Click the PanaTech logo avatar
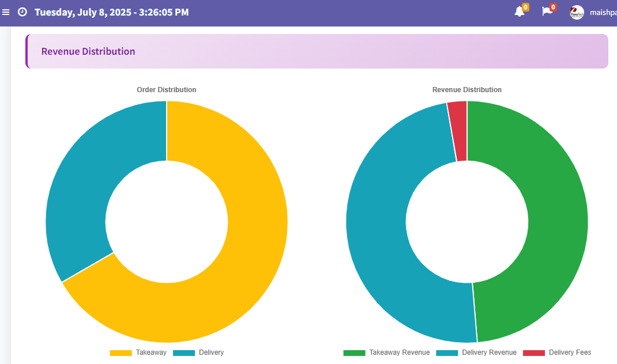 (576, 12)
